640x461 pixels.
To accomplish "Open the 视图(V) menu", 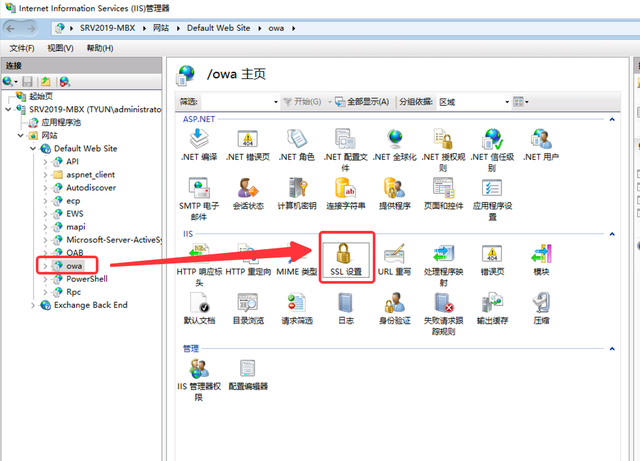I will (60, 48).
